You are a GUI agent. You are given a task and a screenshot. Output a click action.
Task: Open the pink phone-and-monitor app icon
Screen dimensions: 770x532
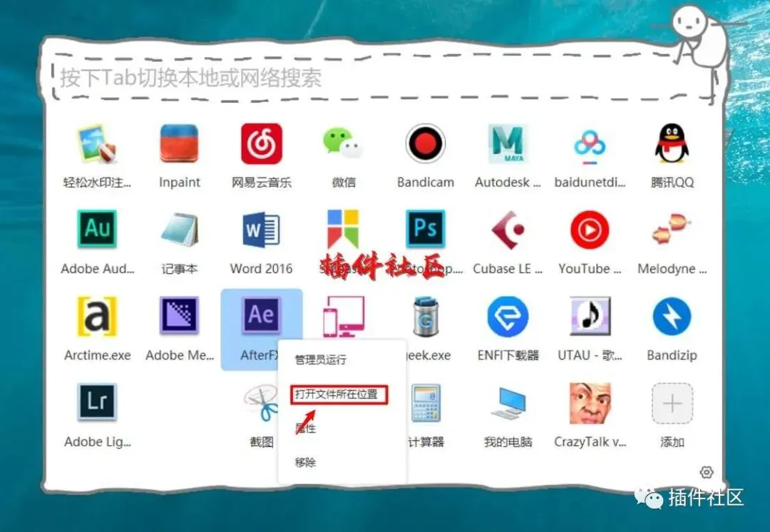pos(343,316)
